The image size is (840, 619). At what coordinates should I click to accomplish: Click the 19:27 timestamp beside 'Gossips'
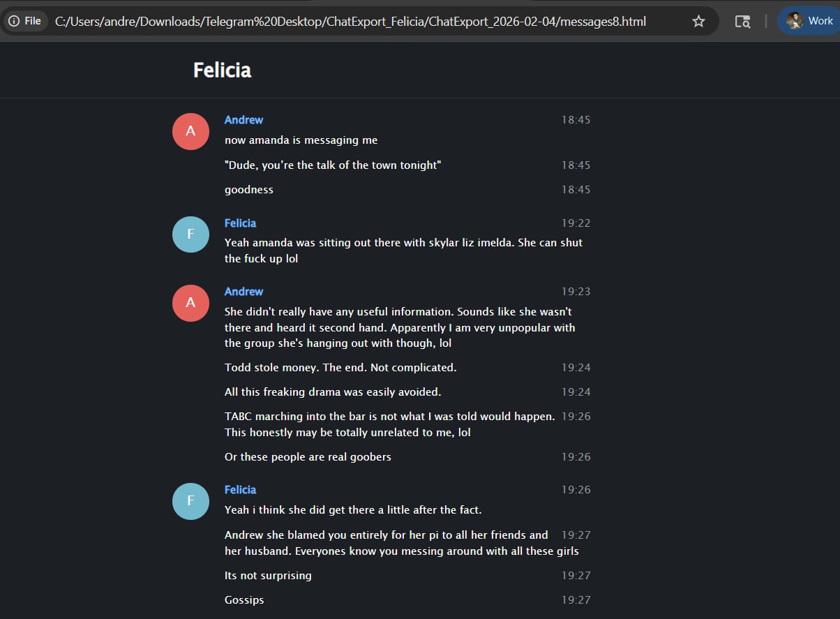pyautogui.click(x=576, y=600)
